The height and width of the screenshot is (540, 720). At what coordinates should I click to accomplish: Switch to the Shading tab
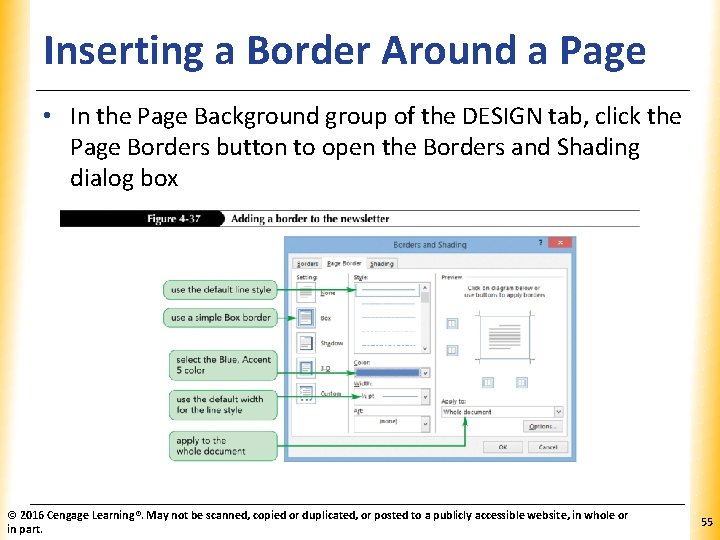point(382,264)
